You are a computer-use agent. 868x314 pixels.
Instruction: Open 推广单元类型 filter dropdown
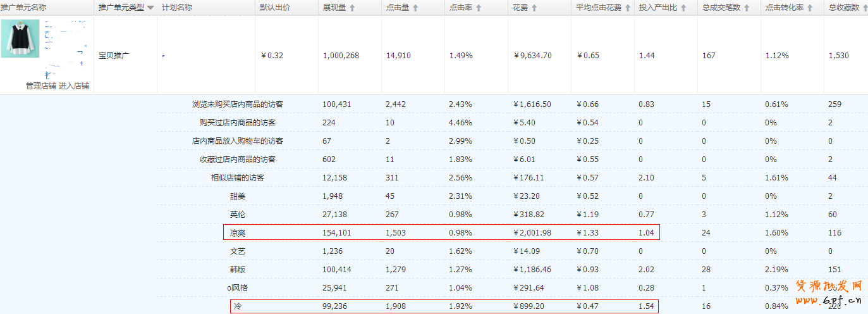[x=150, y=8]
